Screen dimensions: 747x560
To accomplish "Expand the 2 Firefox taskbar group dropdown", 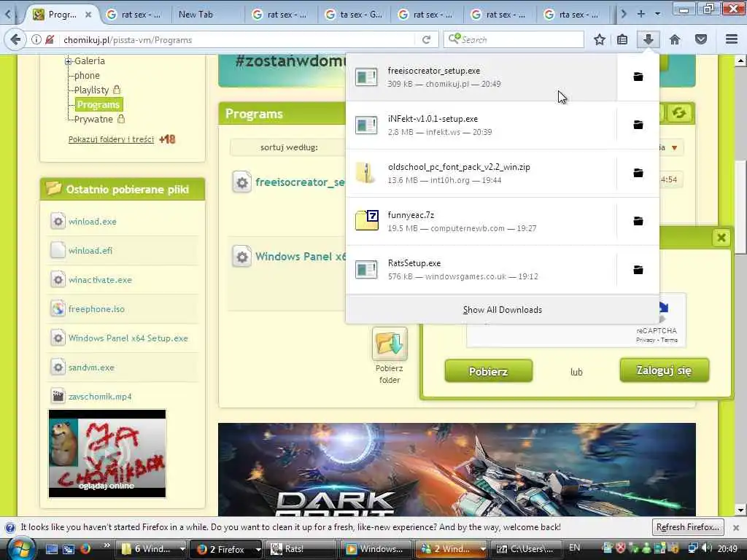I will pyautogui.click(x=258, y=549).
